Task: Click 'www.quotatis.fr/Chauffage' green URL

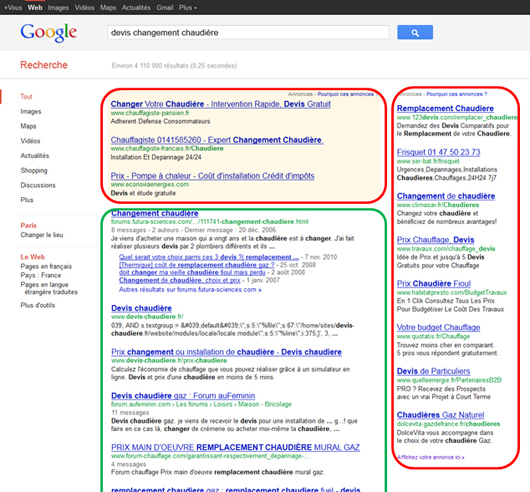Action: pyautogui.click(x=433, y=336)
